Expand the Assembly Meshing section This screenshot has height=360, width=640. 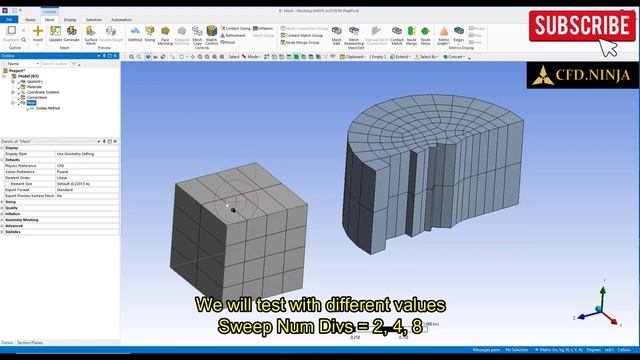(2, 220)
